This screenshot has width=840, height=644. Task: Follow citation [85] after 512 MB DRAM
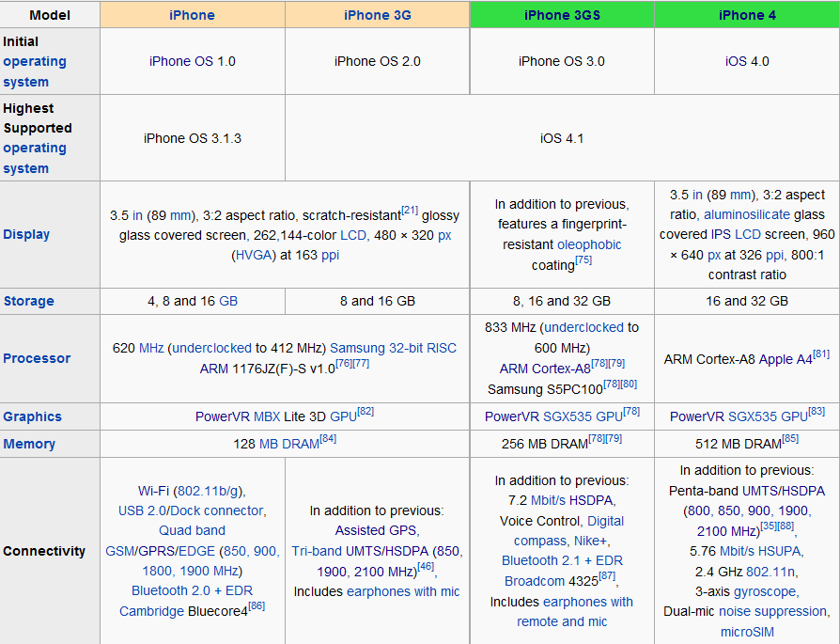point(790,438)
